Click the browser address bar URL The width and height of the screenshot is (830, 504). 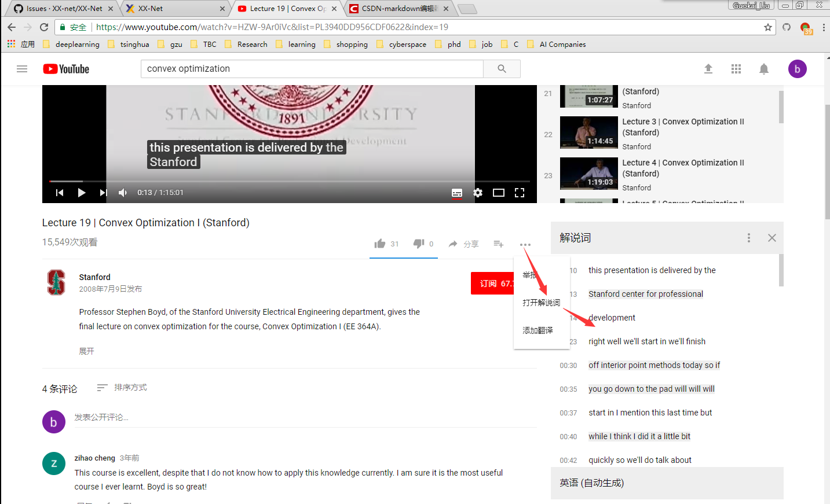pyautogui.click(x=272, y=27)
